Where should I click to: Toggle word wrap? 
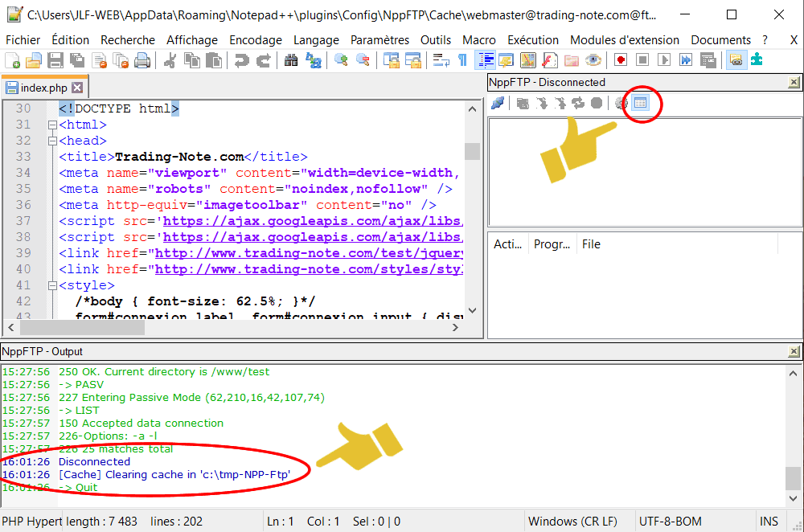click(x=441, y=60)
